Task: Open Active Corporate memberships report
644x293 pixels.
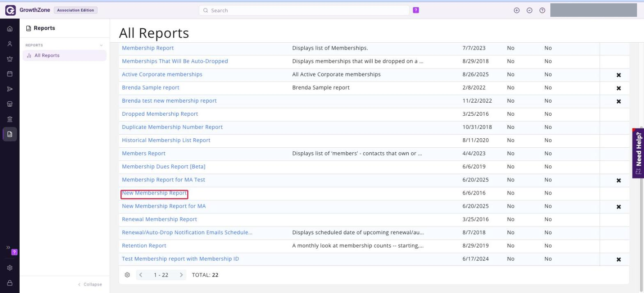Action: pyautogui.click(x=162, y=74)
